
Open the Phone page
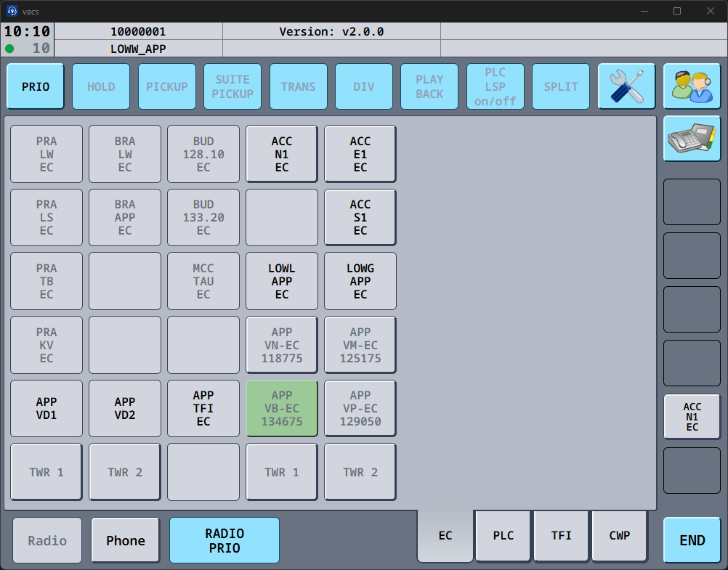click(x=126, y=540)
